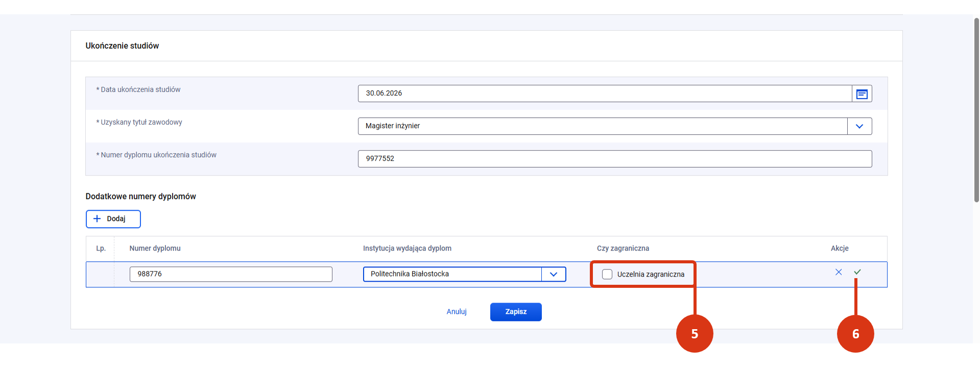Click the Ukończenie studiów section heading
The width and height of the screenshot is (980, 370).
tap(123, 46)
